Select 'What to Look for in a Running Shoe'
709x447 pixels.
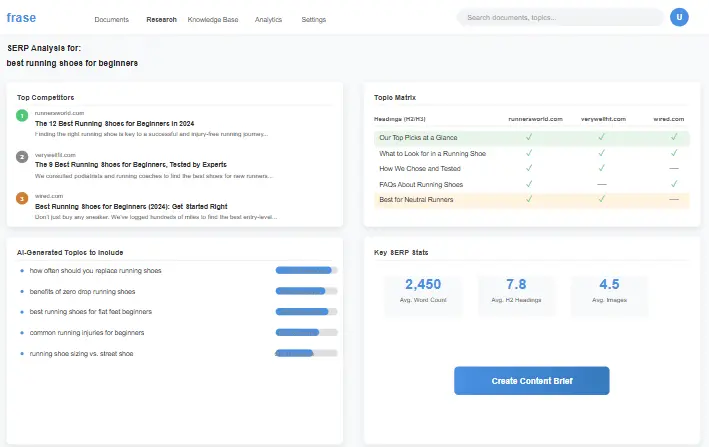(x=432, y=154)
